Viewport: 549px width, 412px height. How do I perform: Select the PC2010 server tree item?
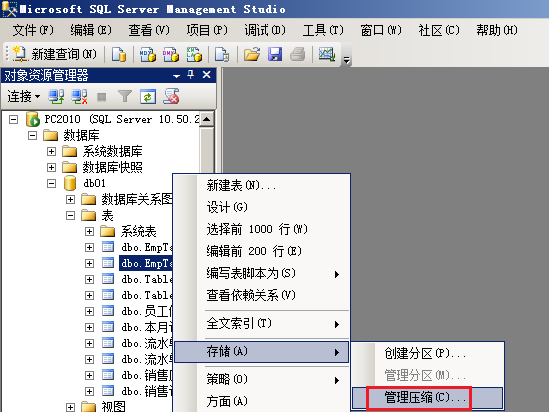point(121,119)
